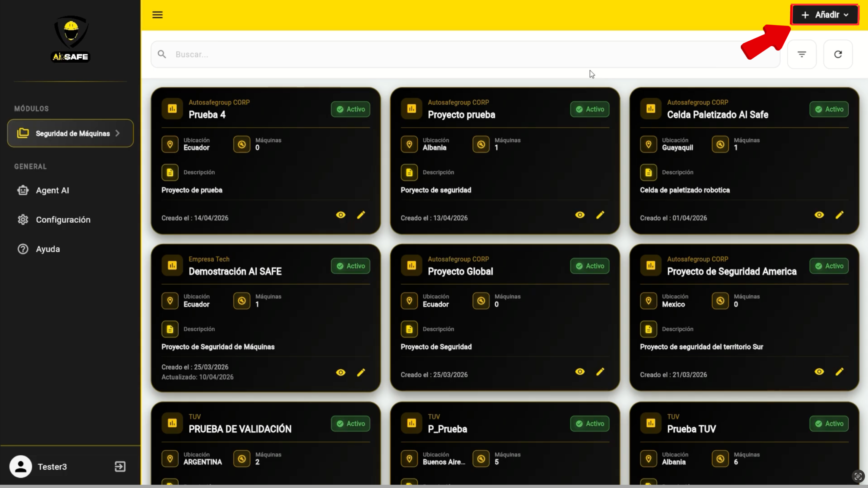The width and height of the screenshot is (868, 488).
Task: Click the AI SAFE logo
Action: pyautogui.click(x=71, y=39)
